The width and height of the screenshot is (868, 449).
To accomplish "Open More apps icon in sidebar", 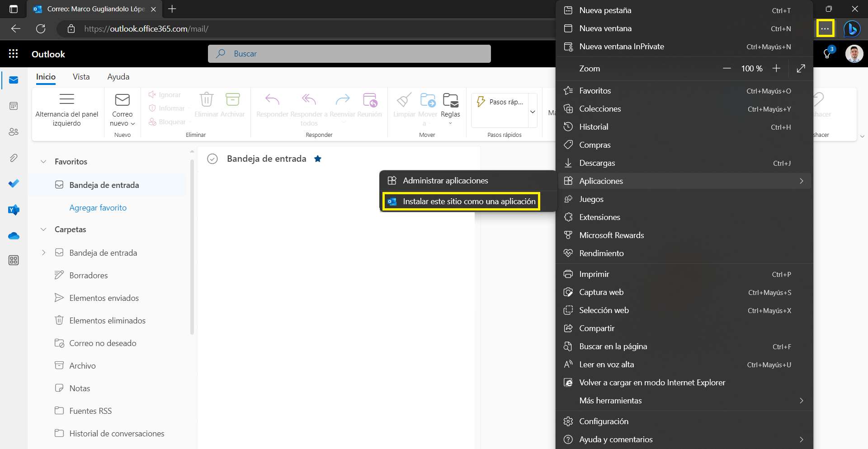I will pos(14,260).
